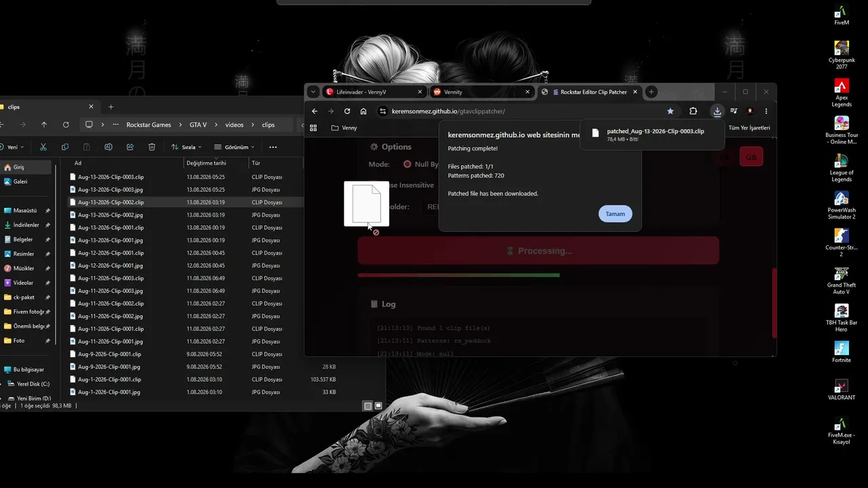Select Business Tour desktop shortcut
This screenshot has height=488, width=868.
842,130
